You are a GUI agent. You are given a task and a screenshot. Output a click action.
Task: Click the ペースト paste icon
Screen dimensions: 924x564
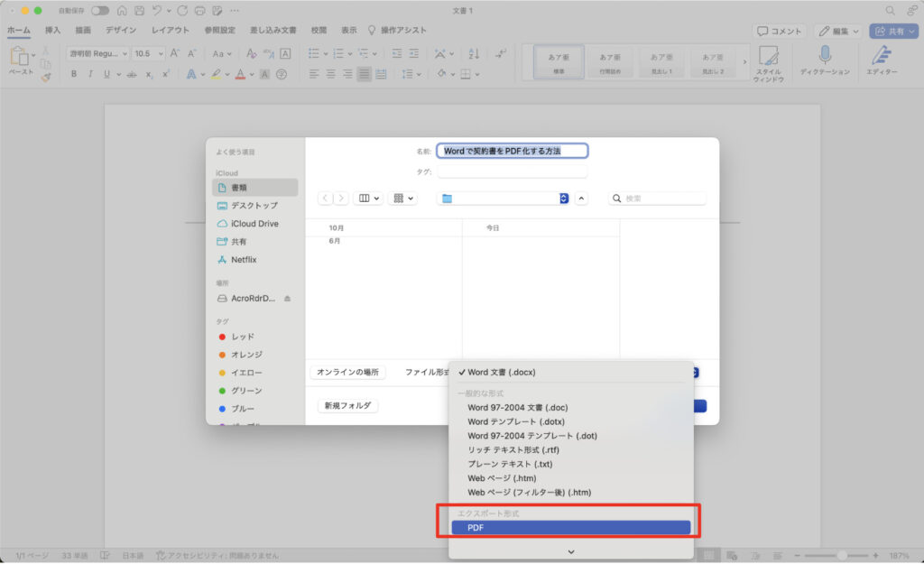point(20,57)
